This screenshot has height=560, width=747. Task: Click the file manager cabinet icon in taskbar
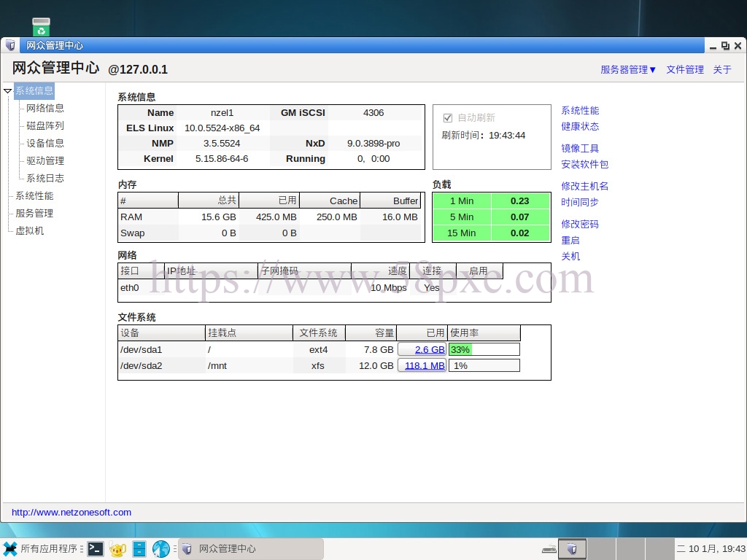(x=139, y=549)
